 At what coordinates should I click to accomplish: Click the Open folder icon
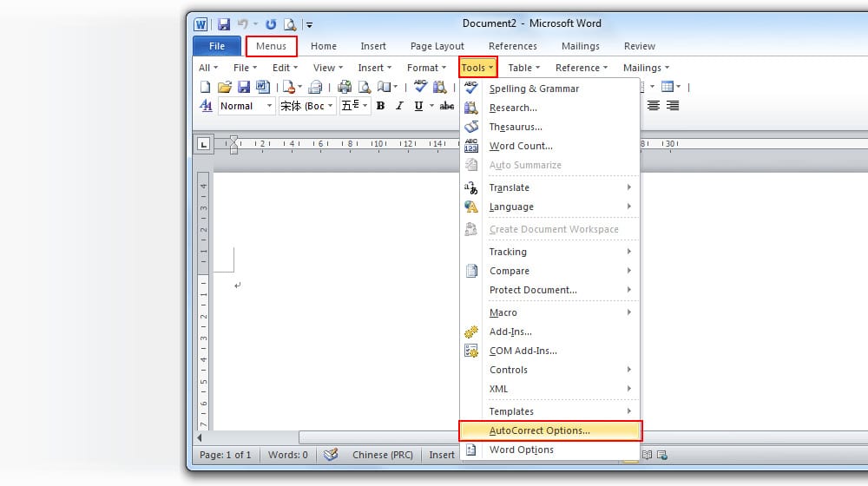tap(224, 87)
